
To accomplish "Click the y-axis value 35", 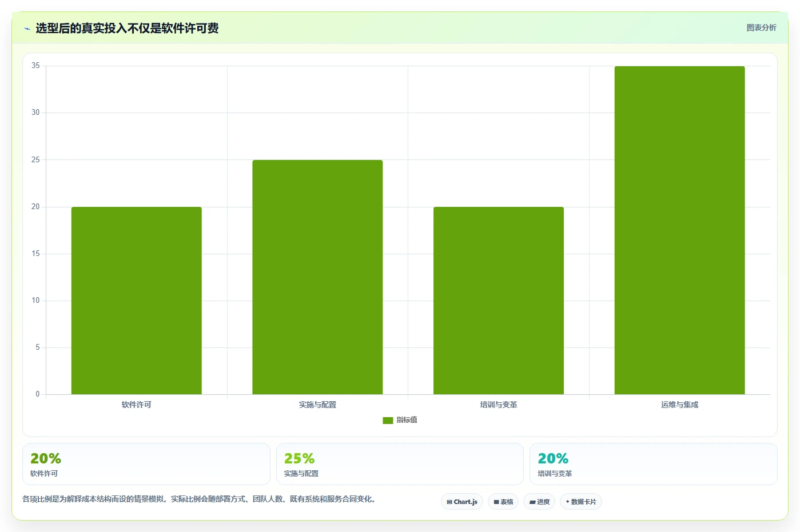I will 35,66.
